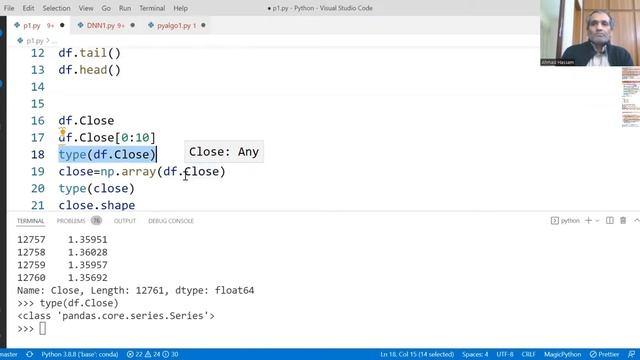The width and height of the screenshot is (640, 360).
Task: Click the 'Close: Any' hover tooltip
Action: [x=224, y=152]
